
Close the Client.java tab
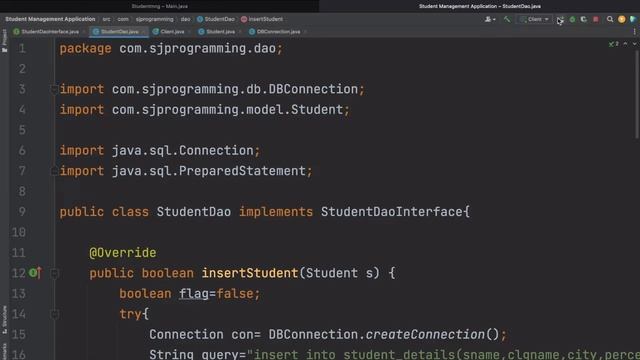[x=189, y=32]
